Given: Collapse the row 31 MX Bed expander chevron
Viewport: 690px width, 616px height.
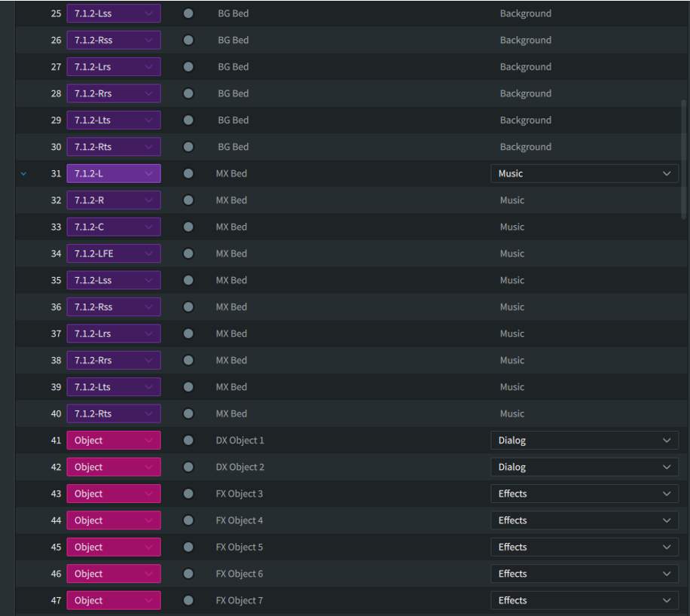Looking at the screenshot, I should 24,174.
